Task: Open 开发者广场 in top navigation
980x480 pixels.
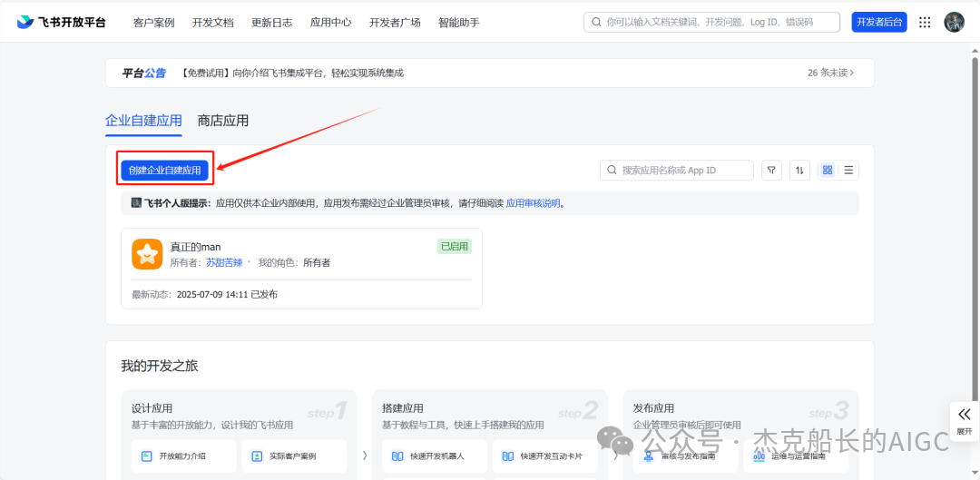Action: click(395, 23)
